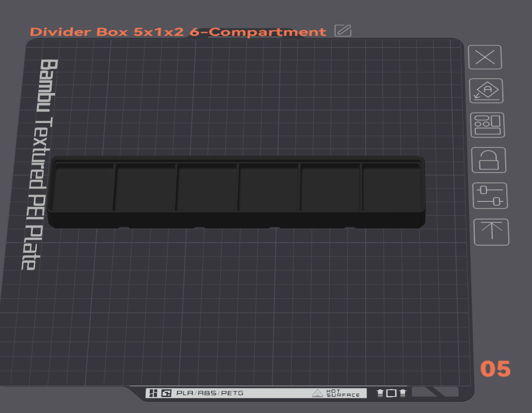Click the auto-orient plate icon

point(486,91)
